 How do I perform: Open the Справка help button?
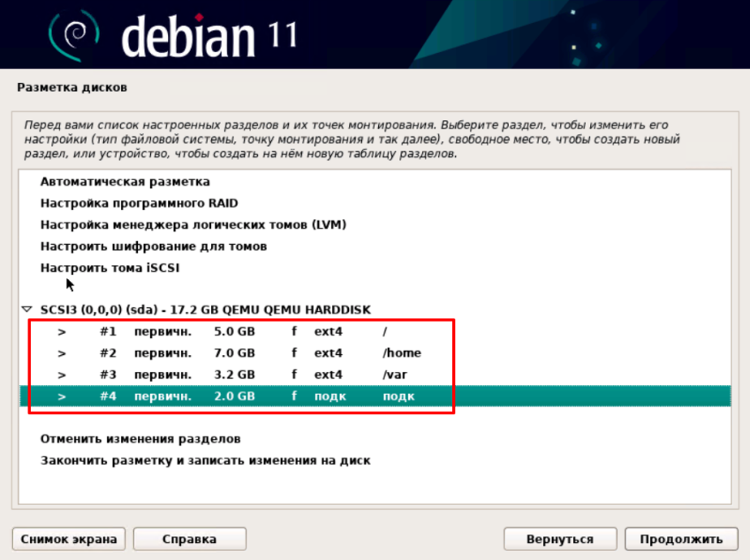point(189,539)
